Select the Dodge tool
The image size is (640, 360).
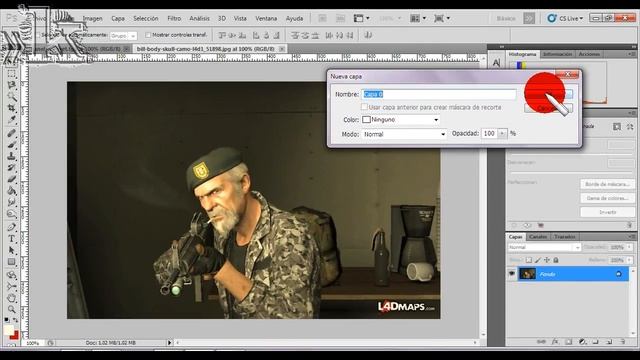point(11,213)
